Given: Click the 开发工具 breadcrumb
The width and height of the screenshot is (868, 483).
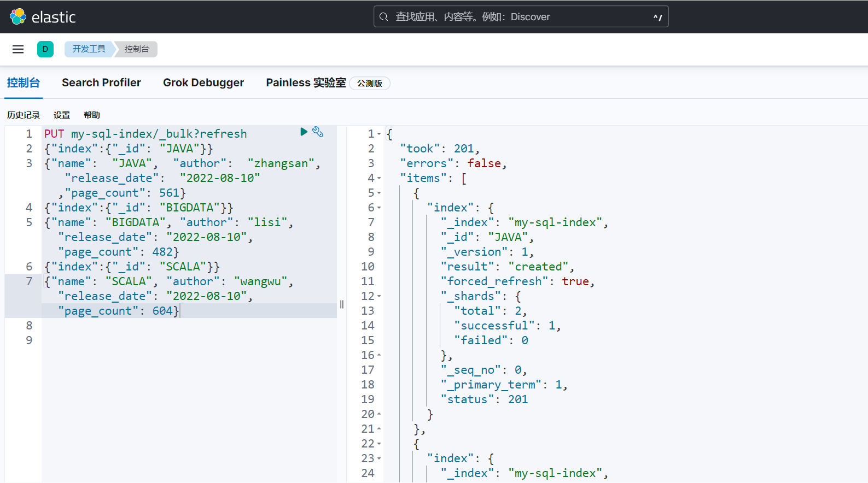Looking at the screenshot, I should click(x=89, y=49).
